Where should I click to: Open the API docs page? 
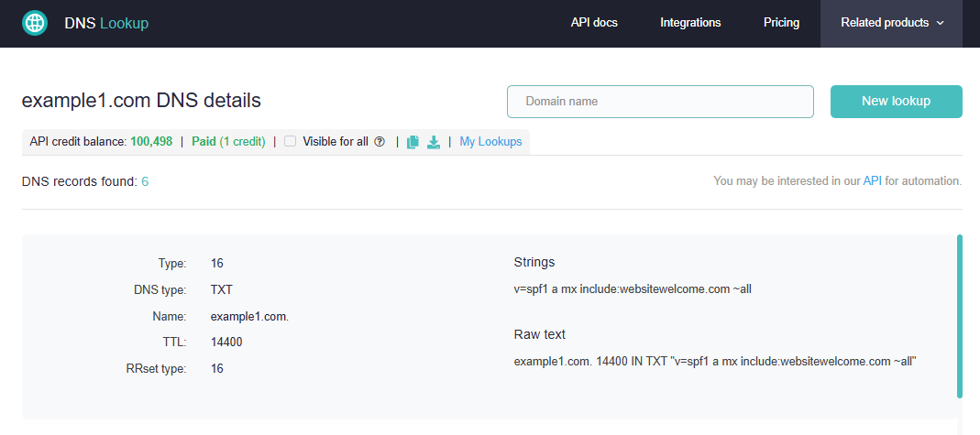point(594,23)
